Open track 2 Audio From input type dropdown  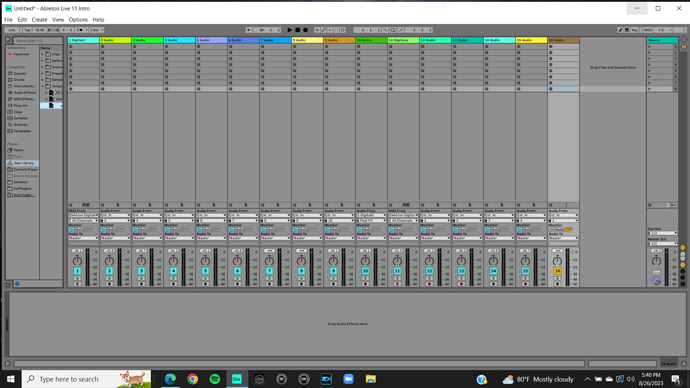(x=115, y=215)
